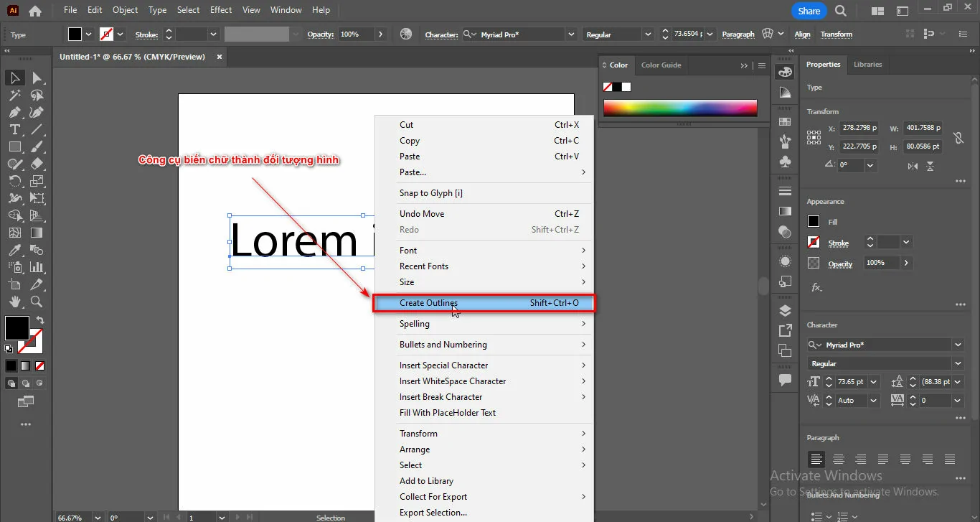Activate the Eyedropper tool
Screen dimensions: 980x522
pos(14,250)
